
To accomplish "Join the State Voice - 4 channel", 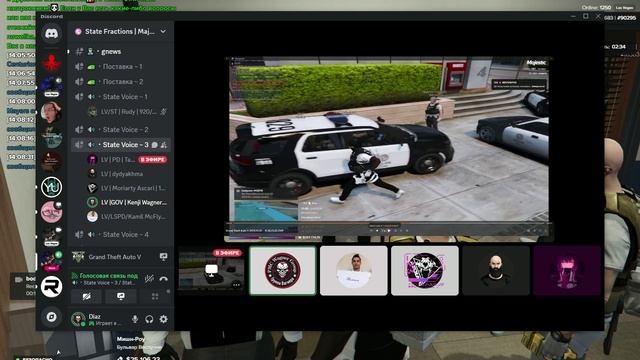I will tap(121, 235).
